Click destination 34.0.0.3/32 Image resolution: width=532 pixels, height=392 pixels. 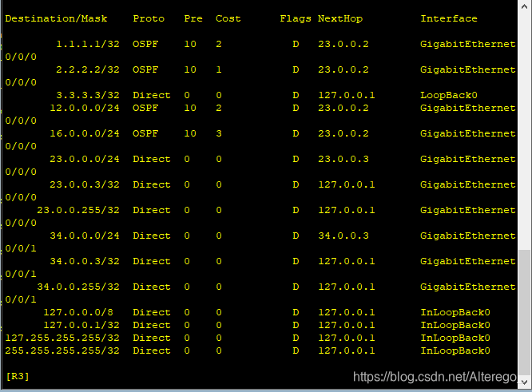(85, 261)
